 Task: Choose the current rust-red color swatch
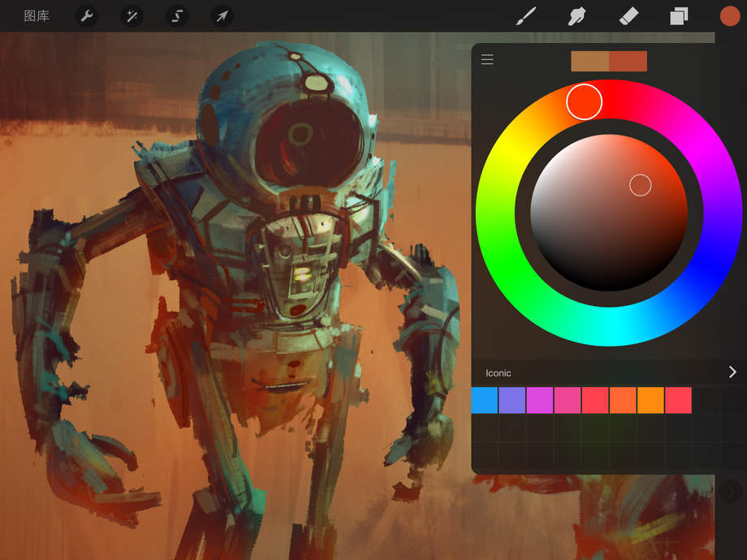click(628, 62)
